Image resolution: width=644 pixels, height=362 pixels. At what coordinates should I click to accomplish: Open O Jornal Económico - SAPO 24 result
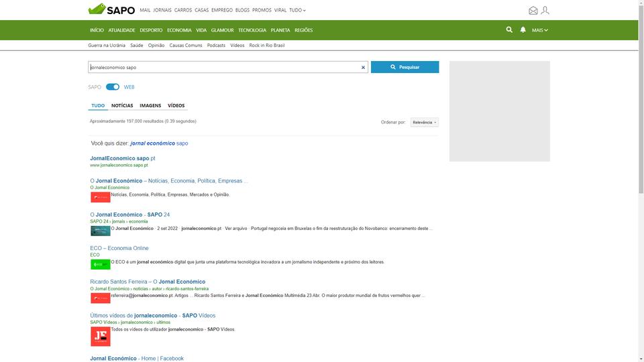point(129,215)
